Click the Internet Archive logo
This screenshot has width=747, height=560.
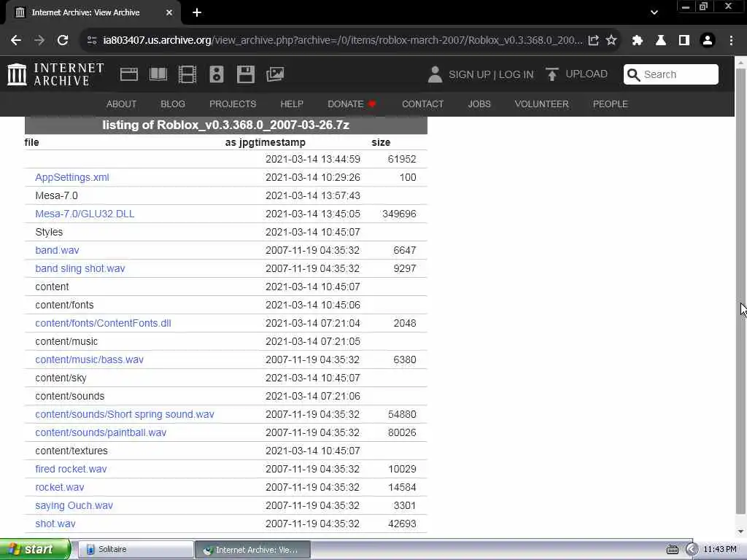pyautogui.click(x=55, y=74)
